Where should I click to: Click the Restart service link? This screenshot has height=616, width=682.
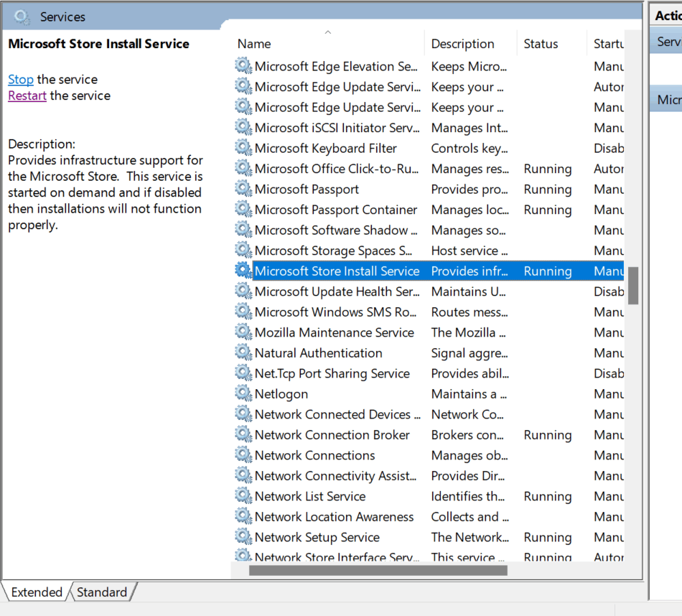point(27,95)
